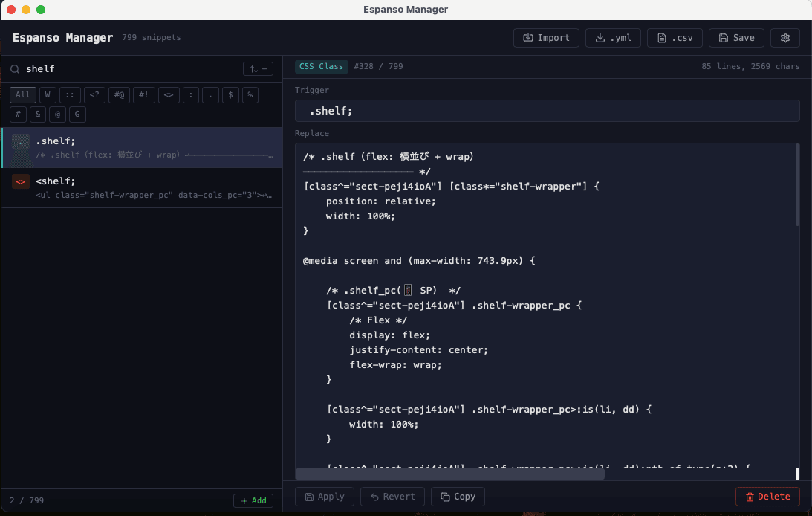Click the '799 snippets' count in header
The image size is (812, 516).
point(152,37)
